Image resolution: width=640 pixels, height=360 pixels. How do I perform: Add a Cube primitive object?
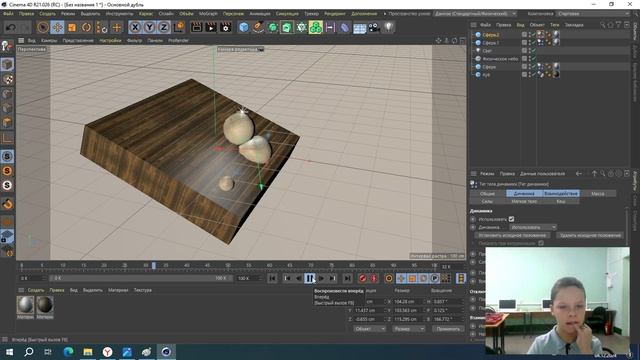tap(244, 27)
